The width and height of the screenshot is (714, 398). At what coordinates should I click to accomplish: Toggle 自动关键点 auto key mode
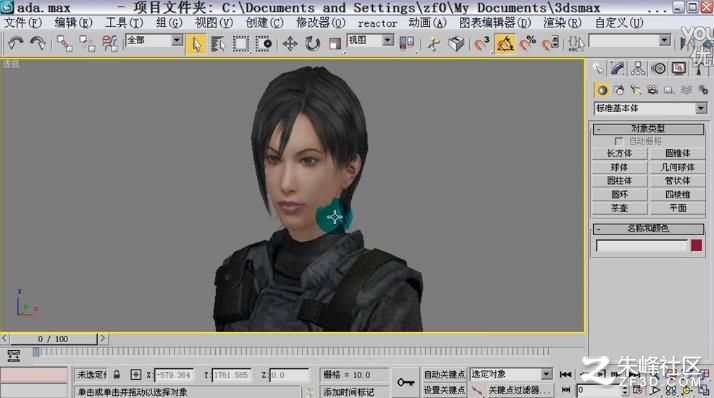point(444,374)
